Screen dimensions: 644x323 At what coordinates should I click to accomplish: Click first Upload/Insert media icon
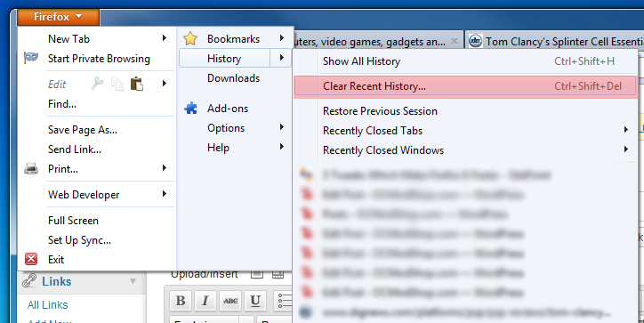click(x=257, y=275)
